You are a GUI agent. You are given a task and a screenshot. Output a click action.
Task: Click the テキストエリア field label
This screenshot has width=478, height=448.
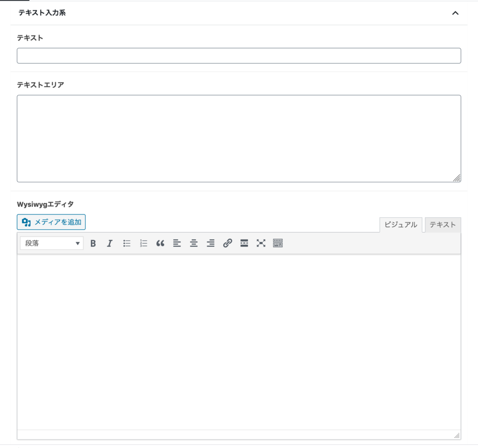pos(40,85)
